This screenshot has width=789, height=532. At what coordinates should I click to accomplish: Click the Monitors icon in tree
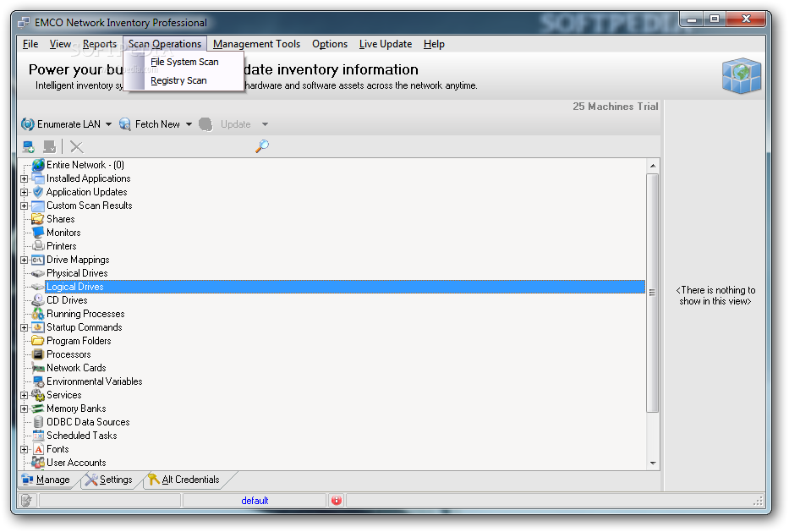point(38,233)
